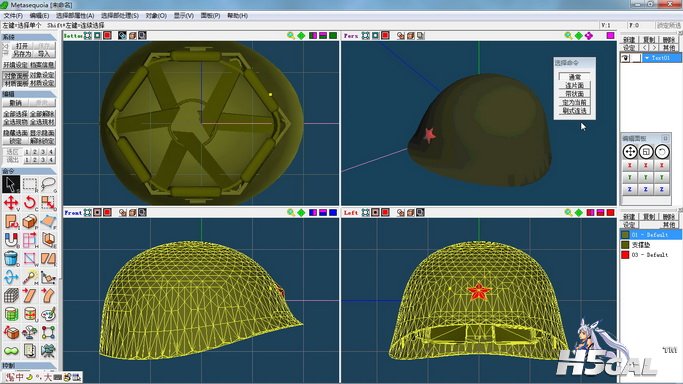Select the lasso selection tool
This screenshot has width=683, height=384.
click(x=48, y=184)
